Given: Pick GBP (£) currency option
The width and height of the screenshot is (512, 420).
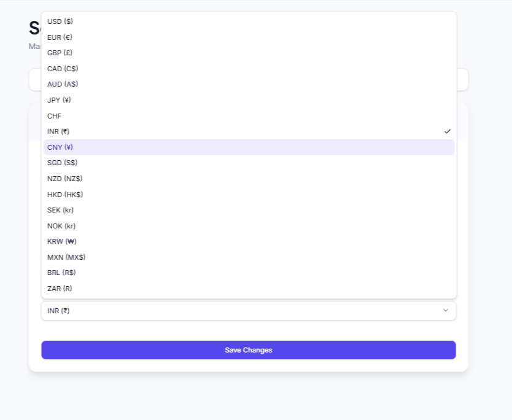Looking at the screenshot, I should [60, 53].
